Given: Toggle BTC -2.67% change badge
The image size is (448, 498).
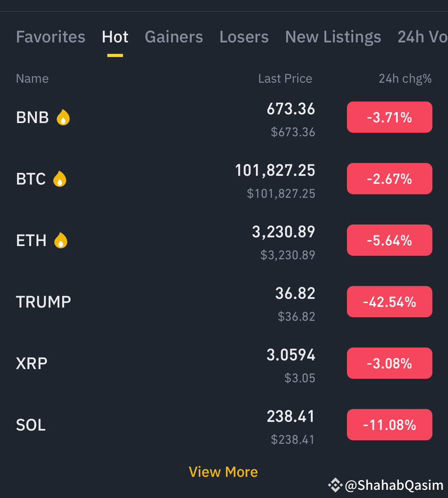Looking at the screenshot, I should click(389, 179).
